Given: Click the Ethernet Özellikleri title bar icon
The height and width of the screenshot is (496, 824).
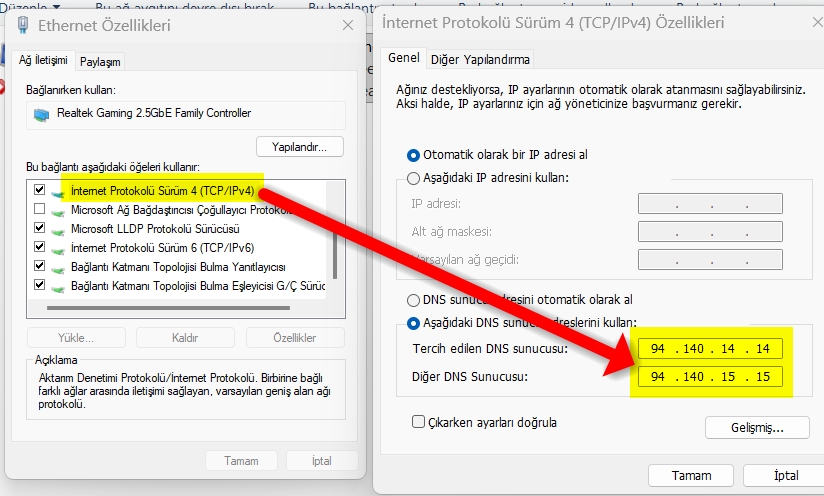Looking at the screenshot, I should pos(23,25).
